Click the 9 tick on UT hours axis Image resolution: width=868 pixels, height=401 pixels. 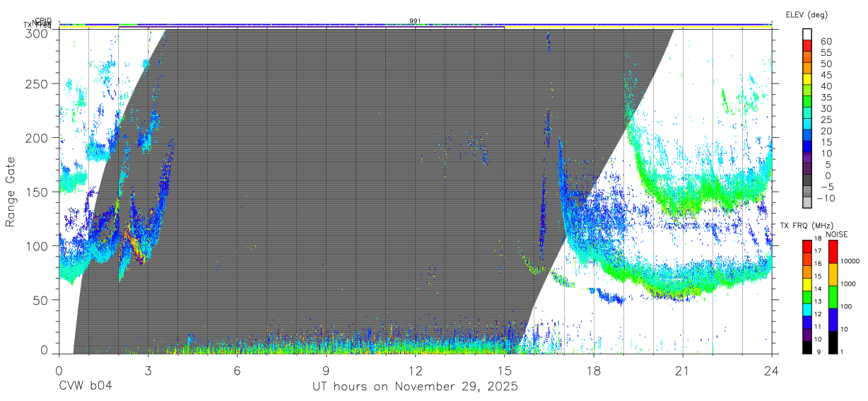327,370
